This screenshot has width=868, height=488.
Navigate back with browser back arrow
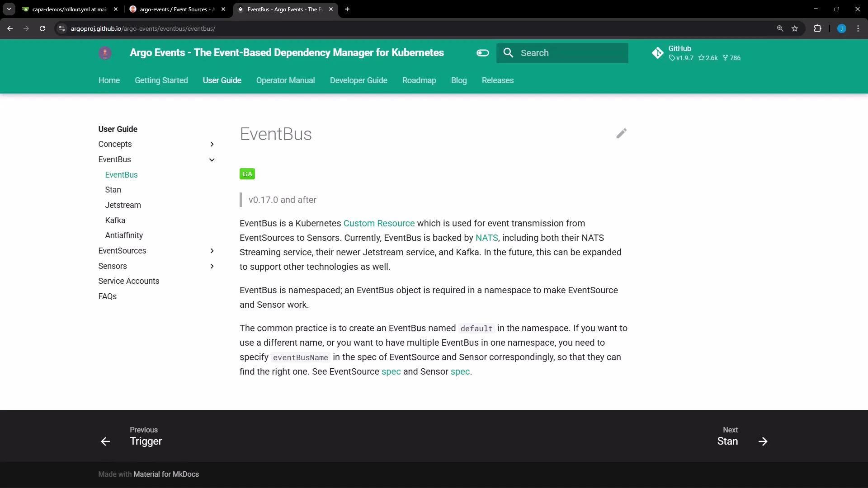tap(10, 28)
